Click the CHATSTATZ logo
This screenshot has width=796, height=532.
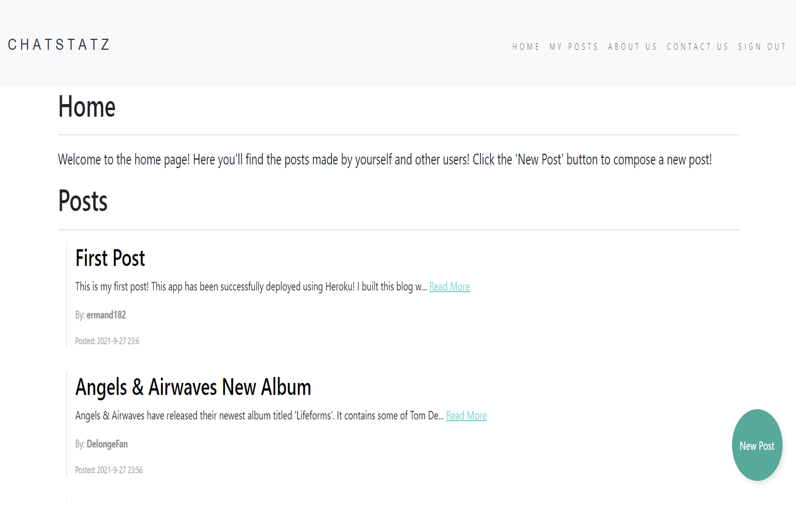coord(59,45)
